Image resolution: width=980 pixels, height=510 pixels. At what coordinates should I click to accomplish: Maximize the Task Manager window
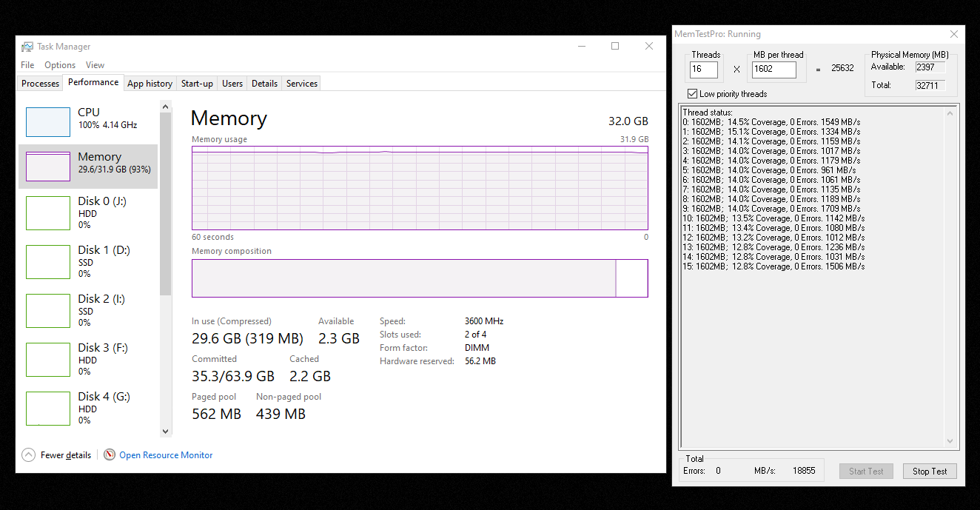(614, 46)
